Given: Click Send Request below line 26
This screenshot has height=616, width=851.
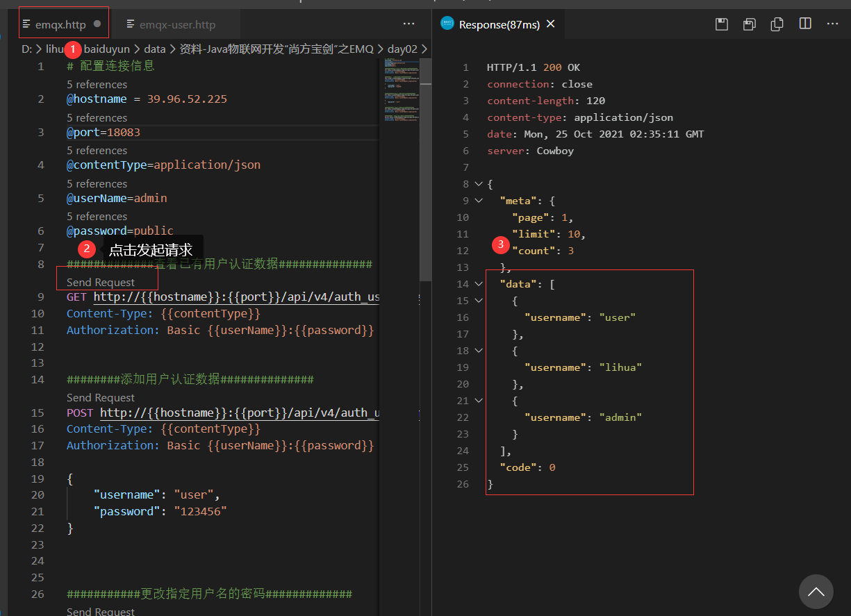Looking at the screenshot, I should tap(101, 611).
